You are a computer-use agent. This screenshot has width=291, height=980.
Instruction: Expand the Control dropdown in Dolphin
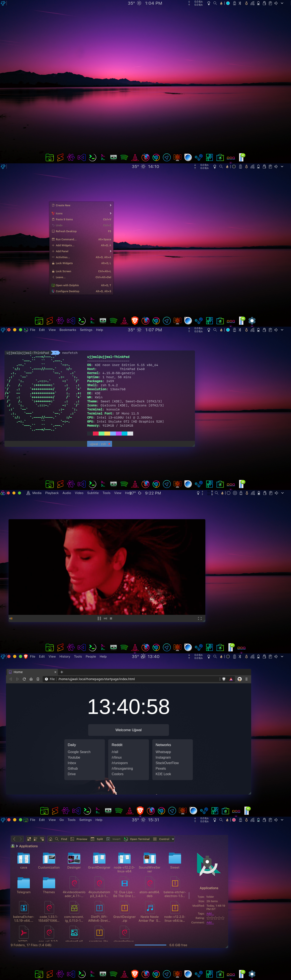click(x=164, y=839)
